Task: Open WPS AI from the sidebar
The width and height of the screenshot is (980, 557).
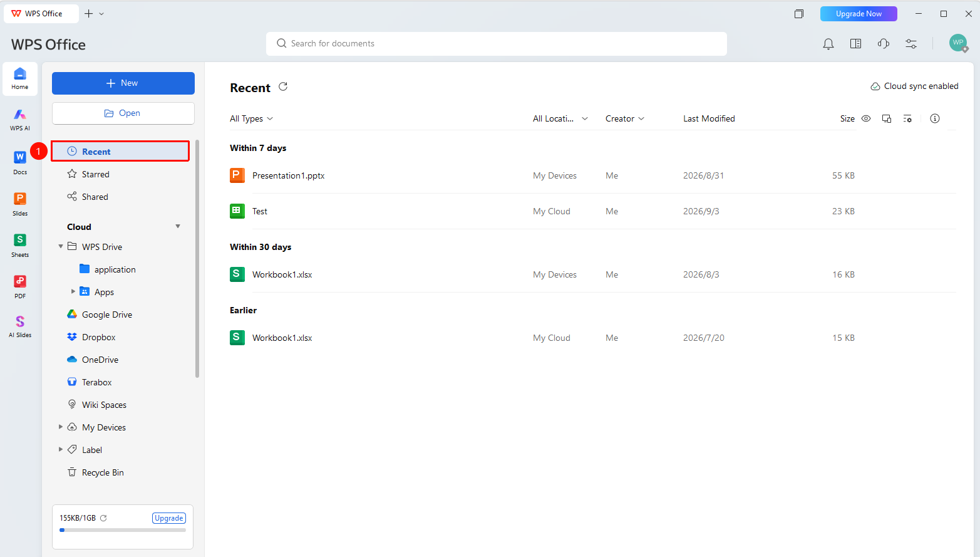Action: 20,119
